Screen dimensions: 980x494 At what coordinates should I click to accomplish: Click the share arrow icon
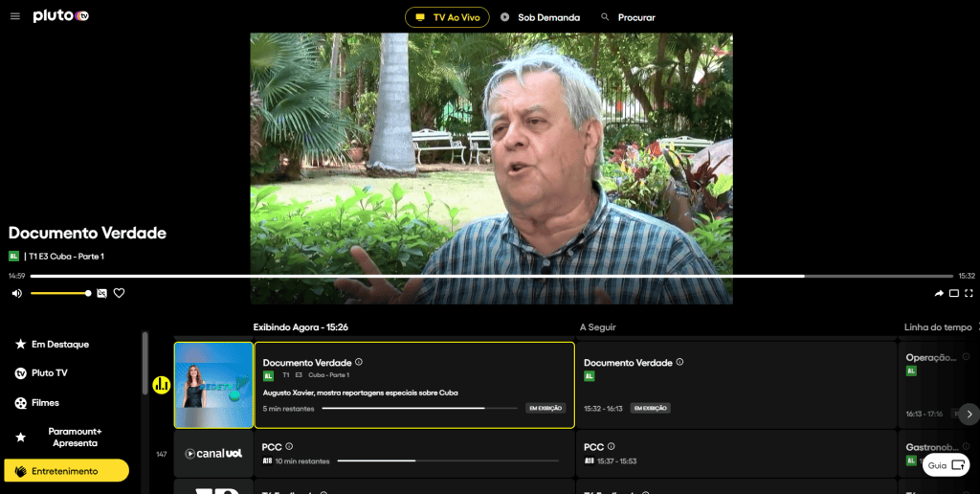pos(939,293)
